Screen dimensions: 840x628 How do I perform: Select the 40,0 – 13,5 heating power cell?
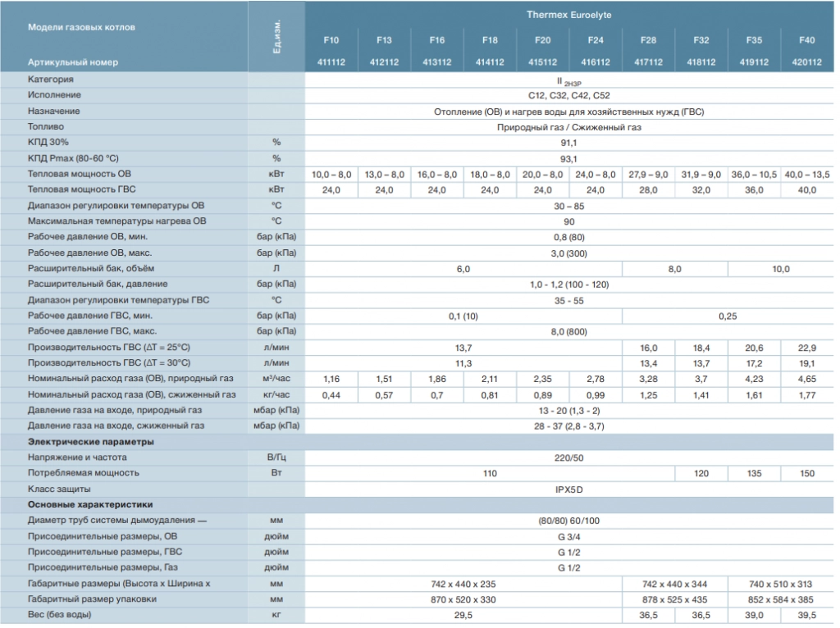[808, 175]
